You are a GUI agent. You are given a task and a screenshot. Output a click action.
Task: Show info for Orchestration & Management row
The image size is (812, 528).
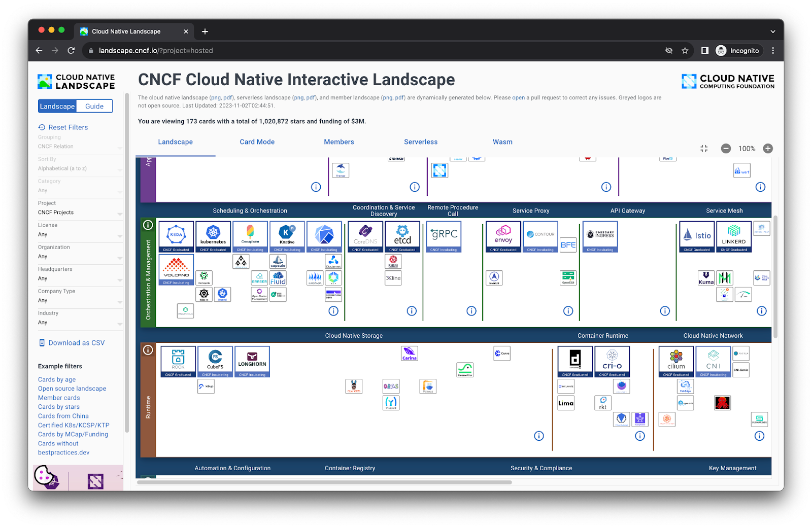(x=148, y=225)
